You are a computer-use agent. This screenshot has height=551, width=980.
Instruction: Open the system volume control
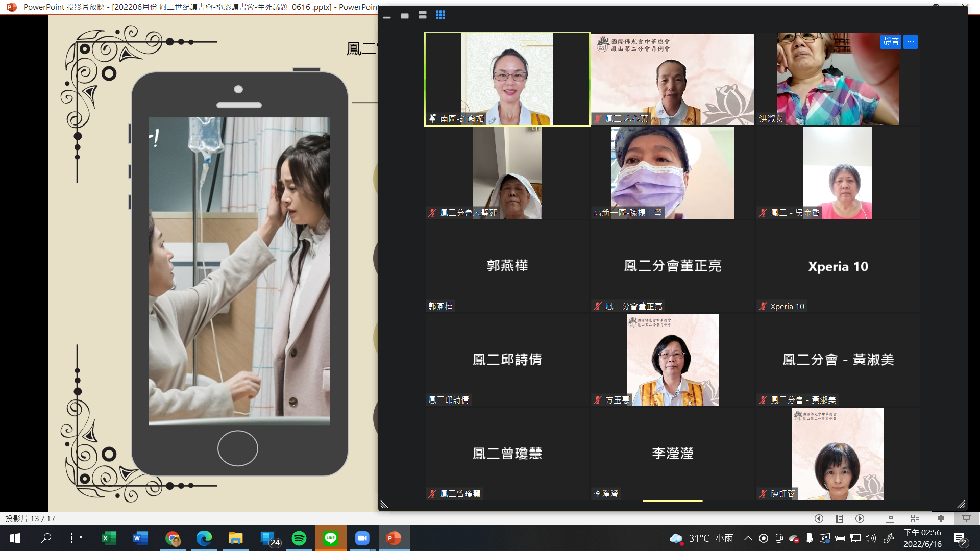[x=871, y=538]
